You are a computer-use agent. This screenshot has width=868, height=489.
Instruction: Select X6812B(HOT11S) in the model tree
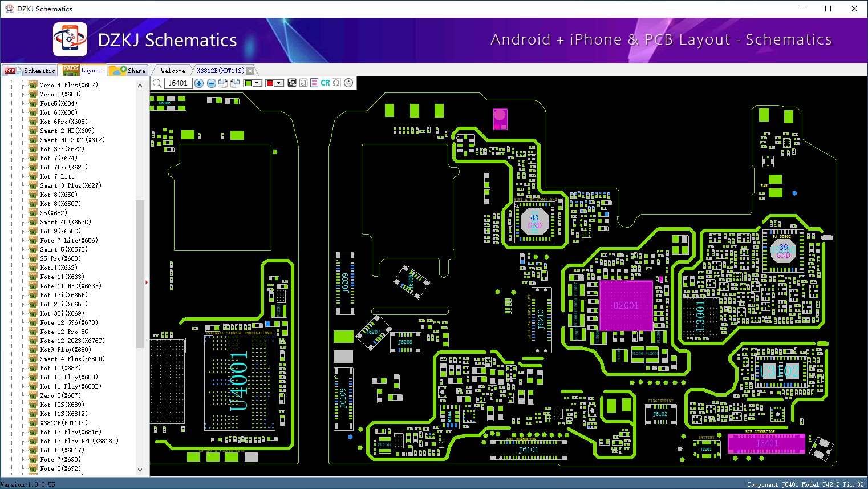(64, 423)
